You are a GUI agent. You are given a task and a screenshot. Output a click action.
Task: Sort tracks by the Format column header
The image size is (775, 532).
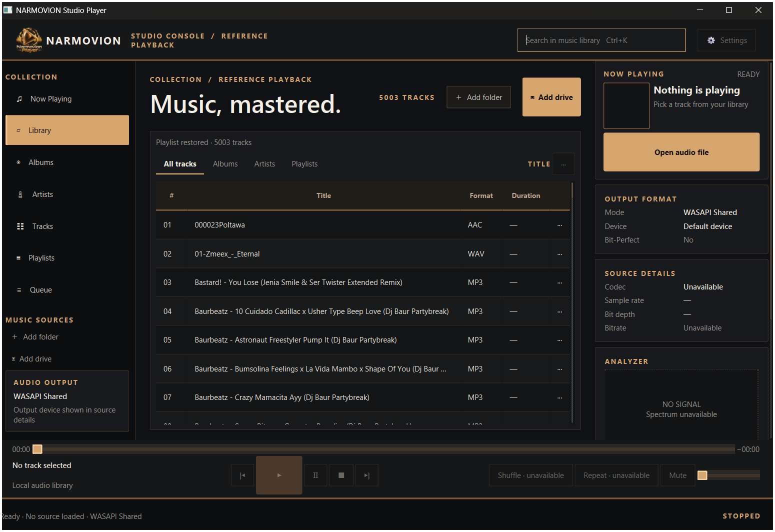(x=481, y=196)
